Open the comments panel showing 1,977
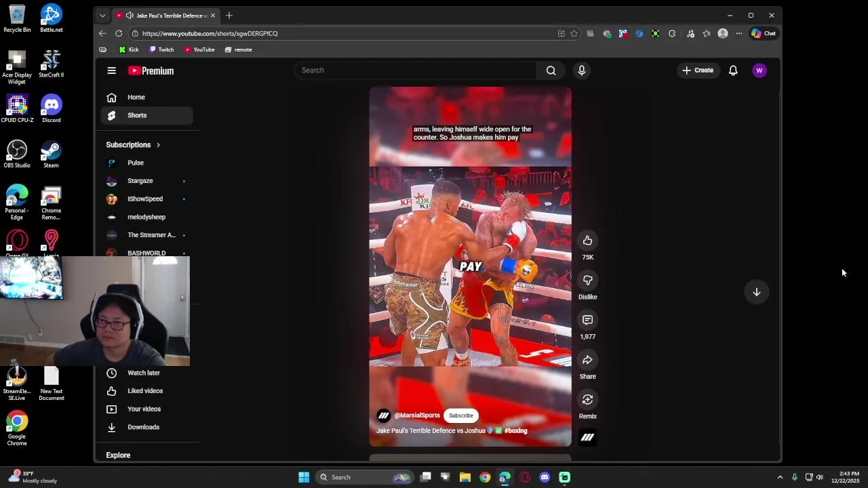Screen dimensions: 868x488 (587, 320)
